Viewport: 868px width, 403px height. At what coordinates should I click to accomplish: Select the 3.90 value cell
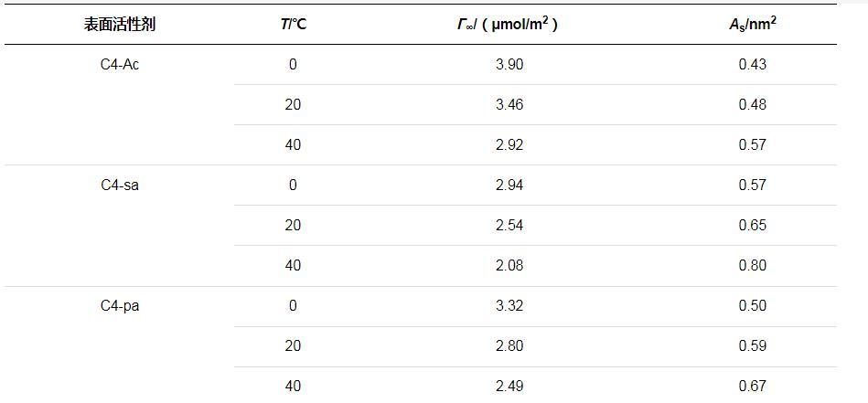509,65
